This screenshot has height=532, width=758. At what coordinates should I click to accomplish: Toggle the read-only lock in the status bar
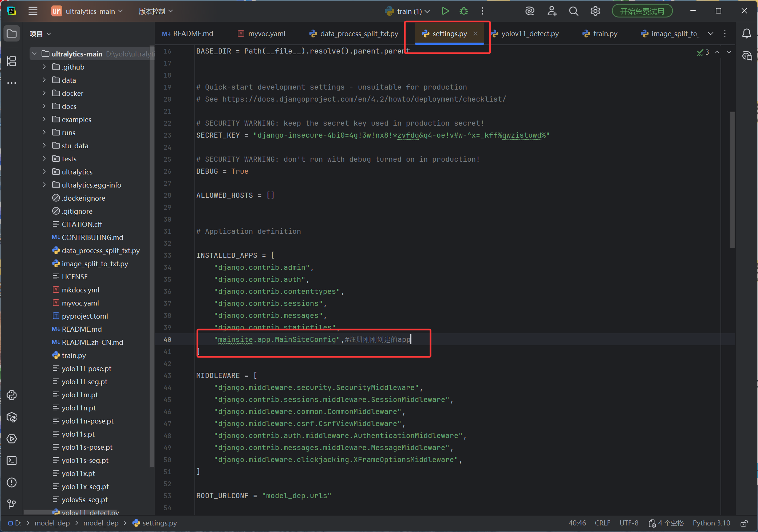click(744, 523)
